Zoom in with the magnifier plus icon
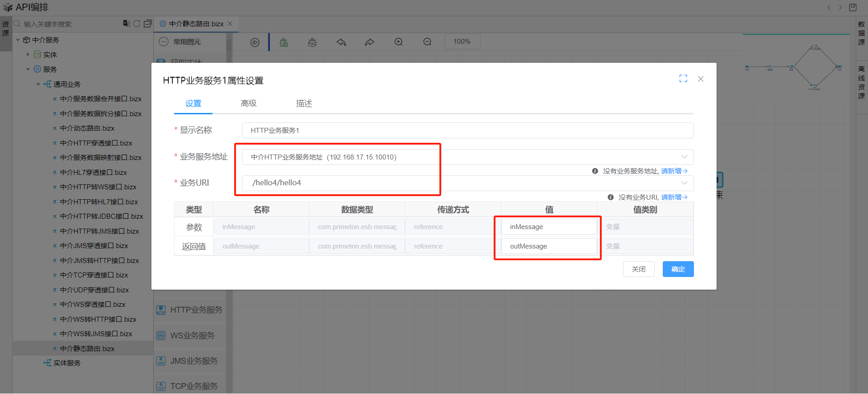The image size is (868, 394). [398, 42]
